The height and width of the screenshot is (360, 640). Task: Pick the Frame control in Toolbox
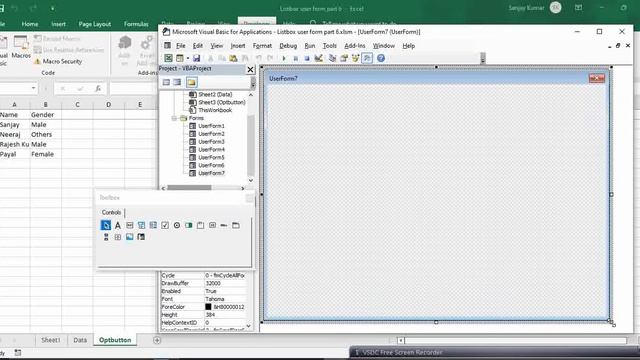pyautogui.click(x=200, y=225)
